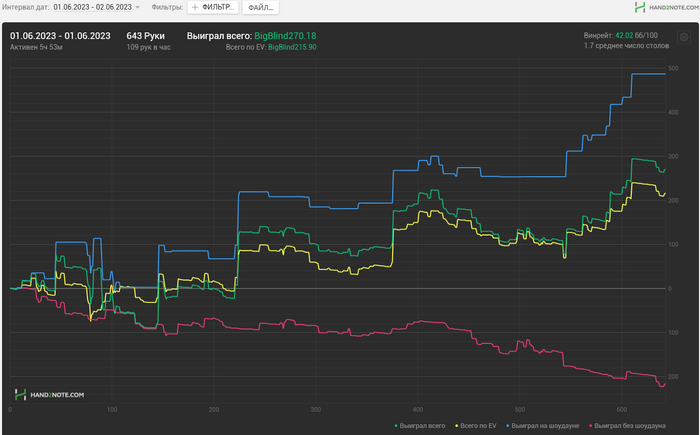Screen dimensions: 700x435
Task: Click the green legend dot for Выиграл всего
Action: coord(396,426)
